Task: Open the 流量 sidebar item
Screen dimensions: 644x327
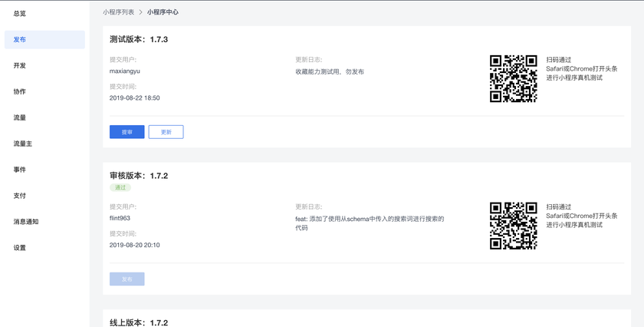Action: tap(20, 117)
